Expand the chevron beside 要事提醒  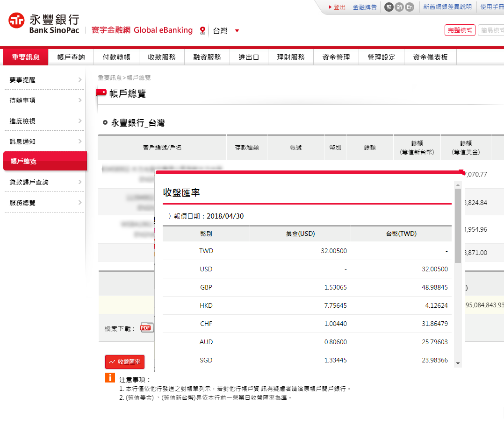[x=80, y=79]
